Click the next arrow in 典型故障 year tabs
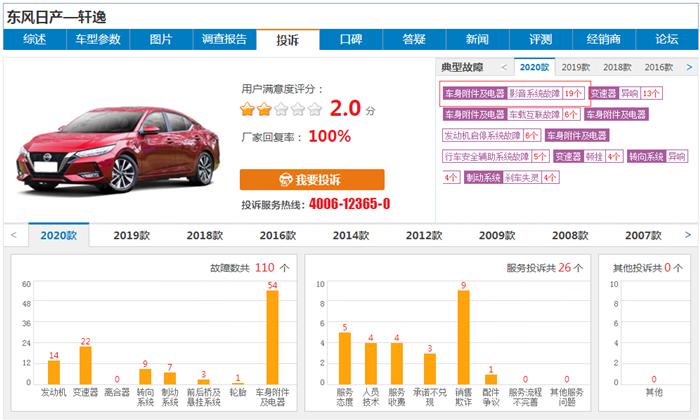The image size is (700, 420). [x=689, y=67]
